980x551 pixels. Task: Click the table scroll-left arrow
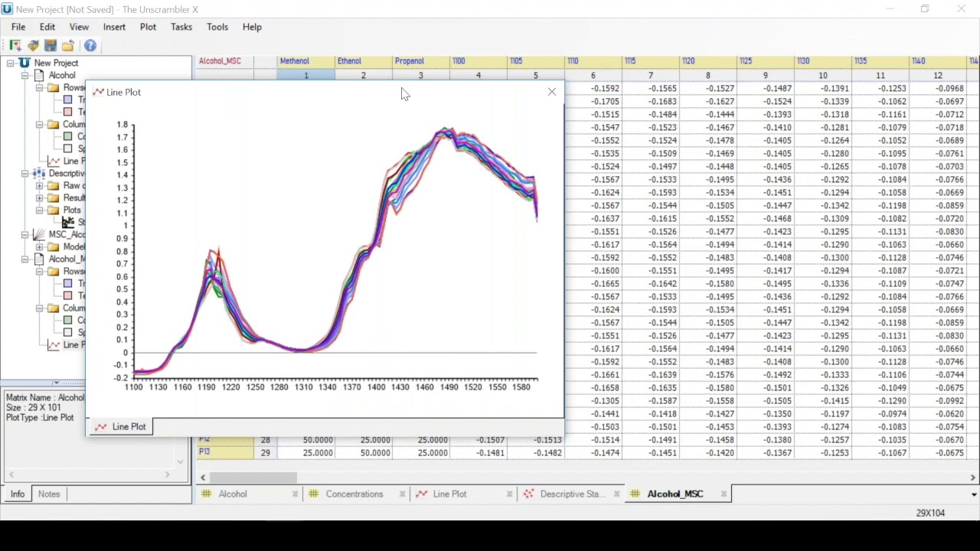point(203,478)
